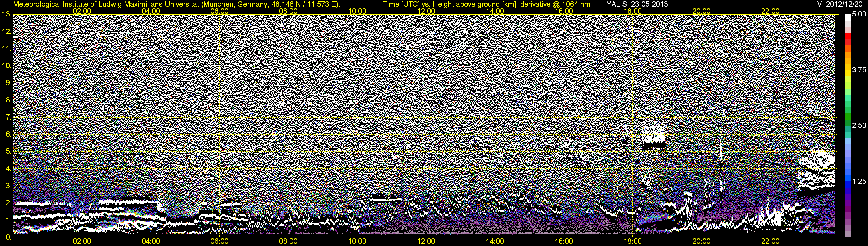
Task: Click '20:00' on the upper time axis
Action: pyautogui.click(x=702, y=11)
